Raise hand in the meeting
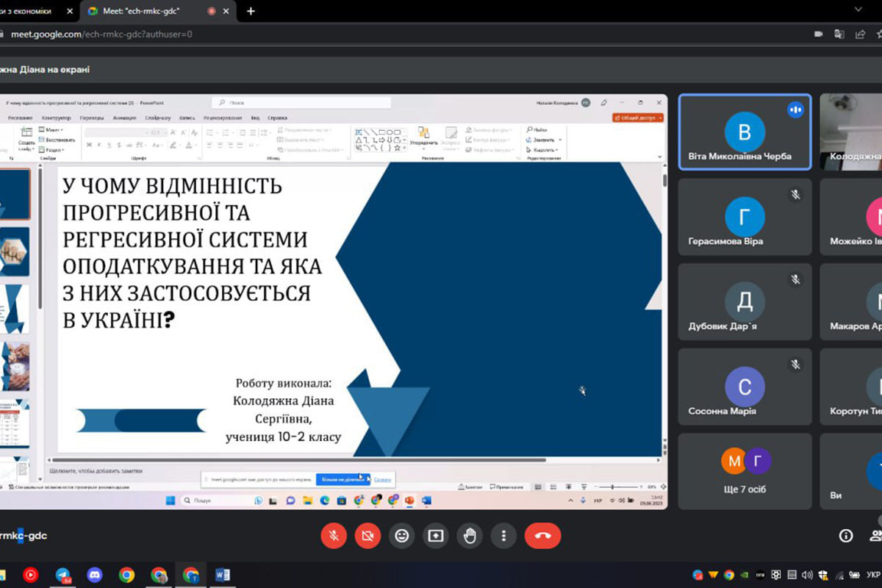882x588 pixels. (470, 536)
